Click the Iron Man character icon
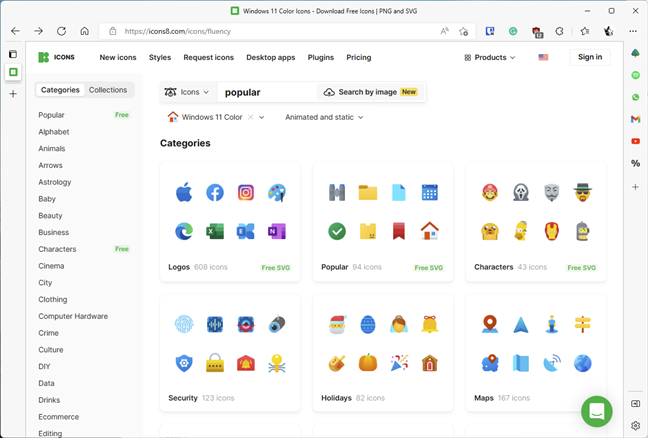The image size is (648, 438). click(552, 231)
